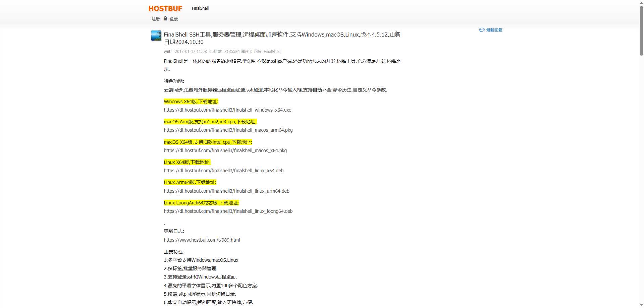
Task: Click the scrollbar up arrow
Action: pyautogui.click(x=641, y=2)
